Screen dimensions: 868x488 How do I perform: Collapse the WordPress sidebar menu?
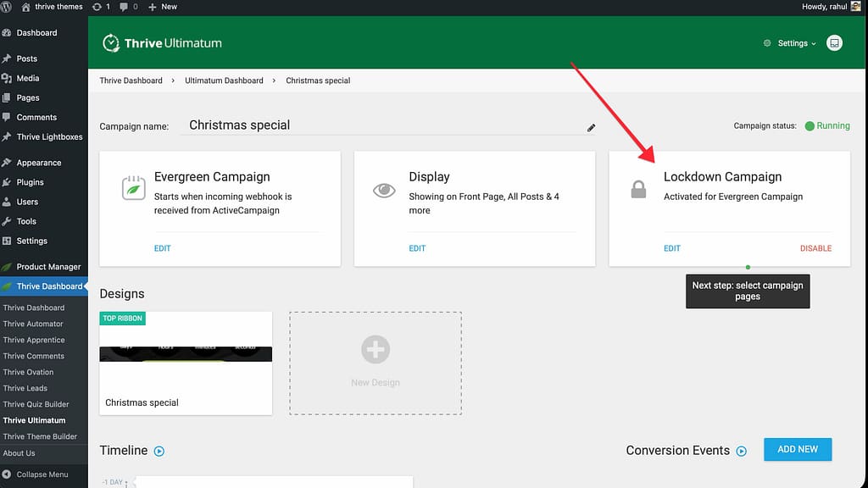pyautogui.click(x=42, y=474)
